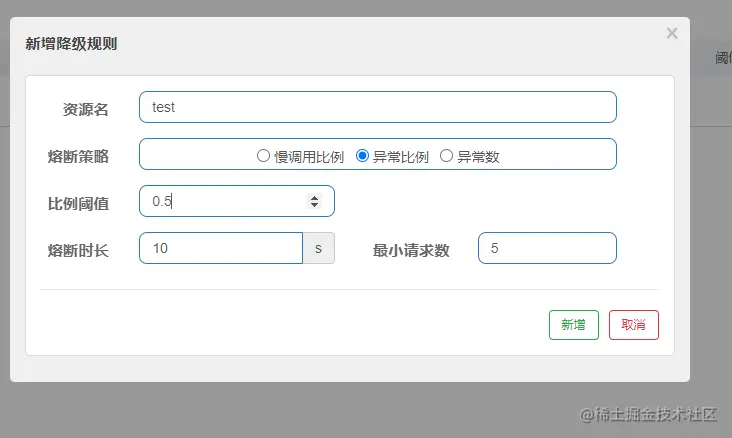Click the green 新增 button

(x=574, y=325)
